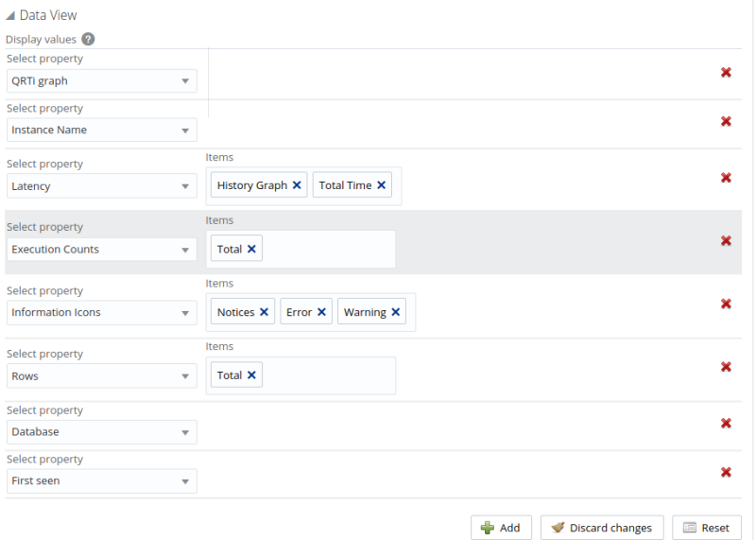
Task: Click the Total Time tag label
Action: click(345, 185)
